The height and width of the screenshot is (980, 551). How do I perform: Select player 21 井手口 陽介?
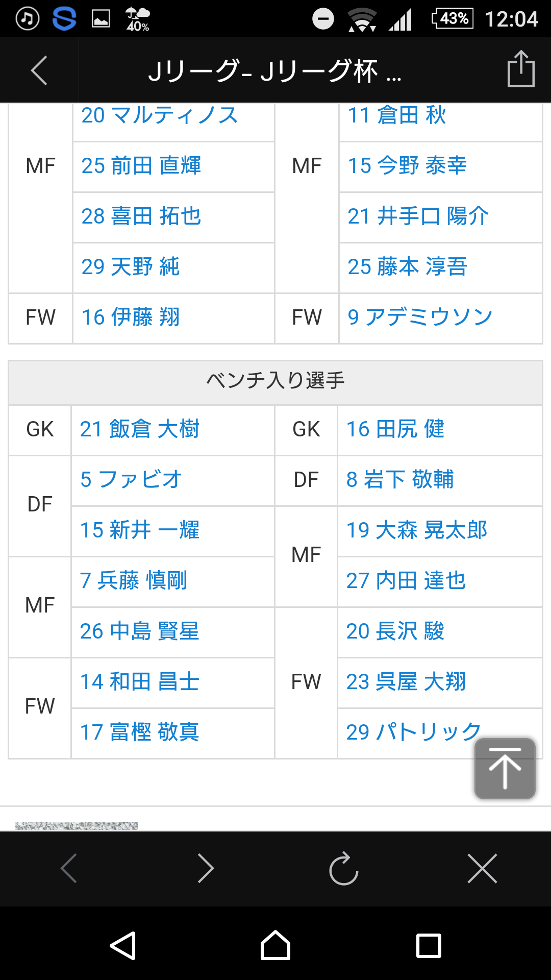pos(418,216)
